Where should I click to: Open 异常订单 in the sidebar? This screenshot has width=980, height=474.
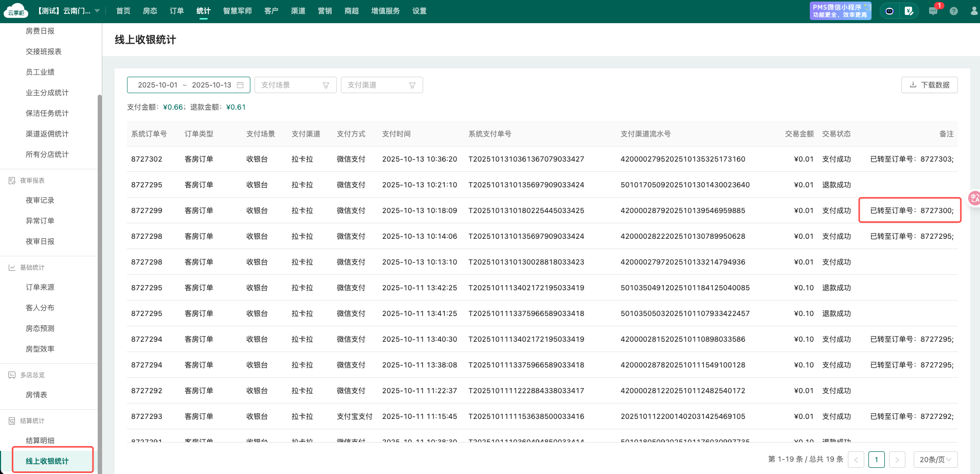pyautogui.click(x=40, y=221)
